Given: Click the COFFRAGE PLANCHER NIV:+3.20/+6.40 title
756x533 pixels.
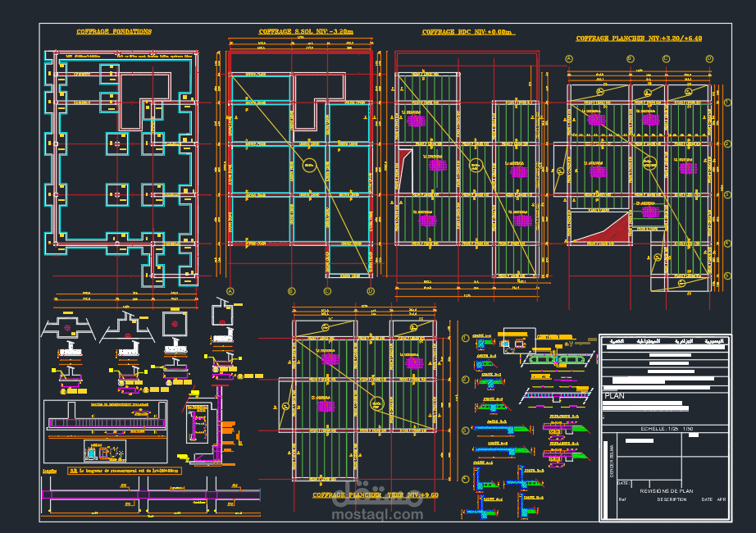Looking at the screenshot, I should [639, 39].
